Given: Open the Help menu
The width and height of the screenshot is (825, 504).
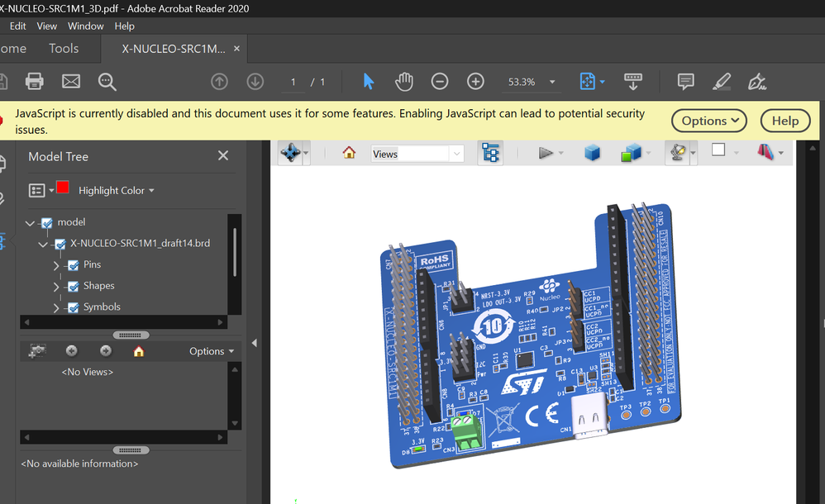Looking at the screenshot, I should pos(124,26).
